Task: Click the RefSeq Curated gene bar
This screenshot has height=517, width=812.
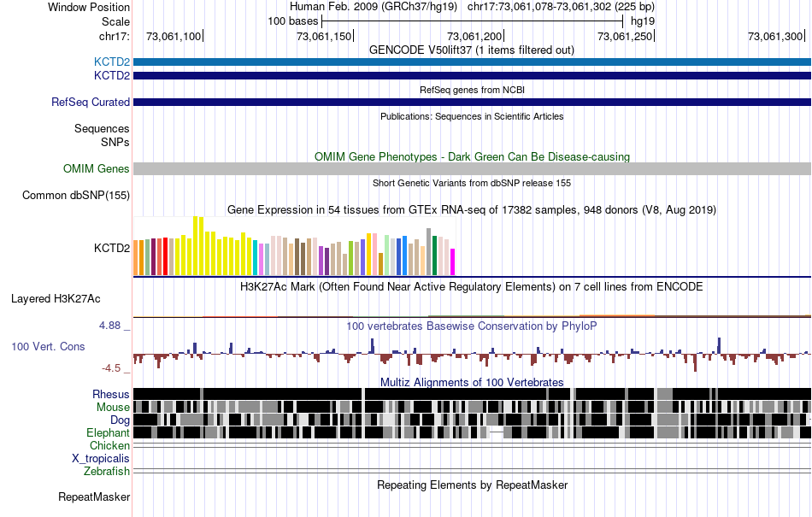Action: click(473, 102)
